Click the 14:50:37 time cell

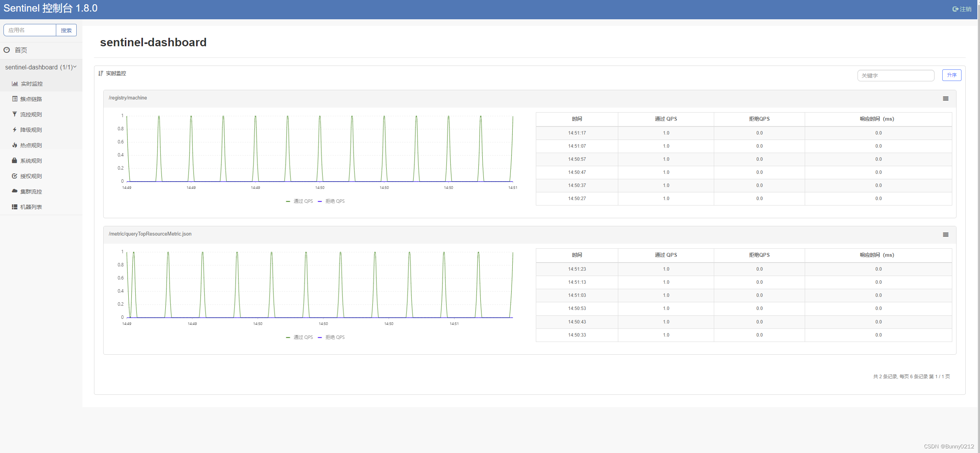pyautogui.click(x=577, y=185)
